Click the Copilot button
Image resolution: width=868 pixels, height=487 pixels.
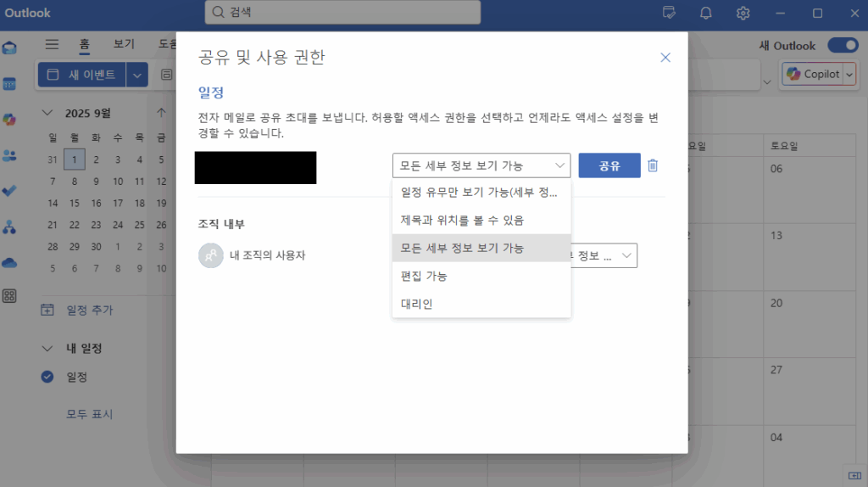[813, 75]
